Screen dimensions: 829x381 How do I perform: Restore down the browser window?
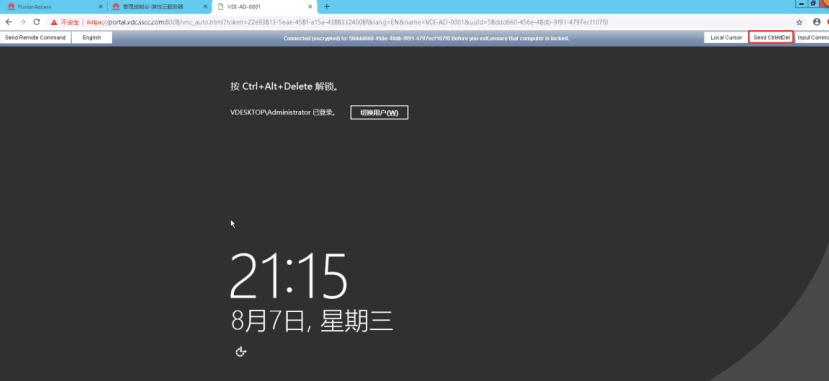(814, 3)
